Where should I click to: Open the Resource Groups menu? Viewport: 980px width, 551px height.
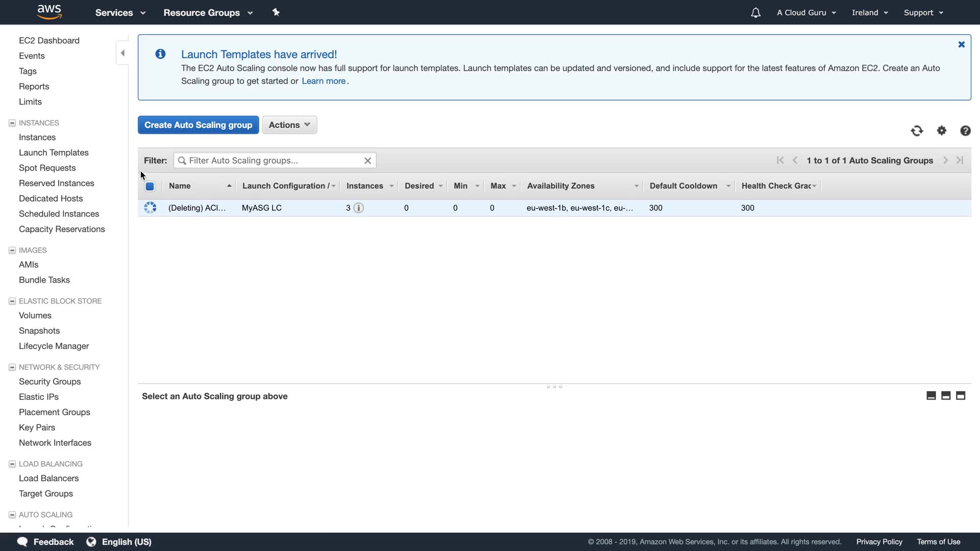208,13
